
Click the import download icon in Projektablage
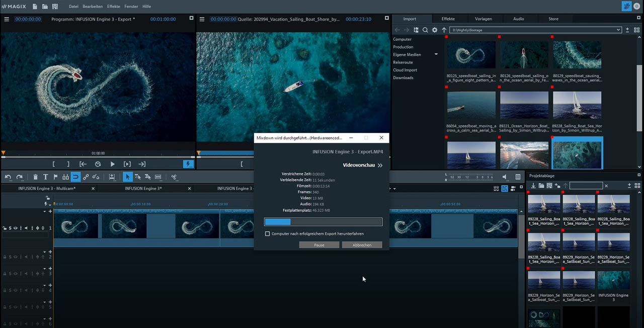coord(533,186)
